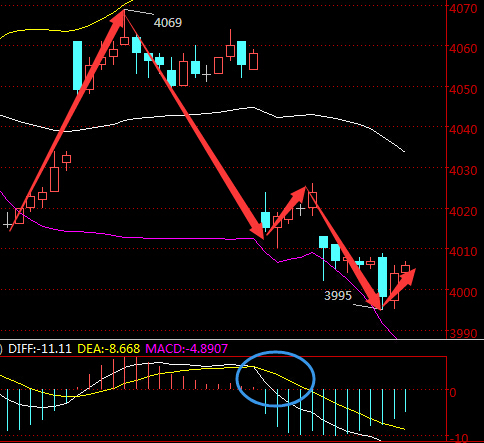484x443 pixels.
Task: Click the white middle Bollinger band line
Action: click(x=200, y=114)
